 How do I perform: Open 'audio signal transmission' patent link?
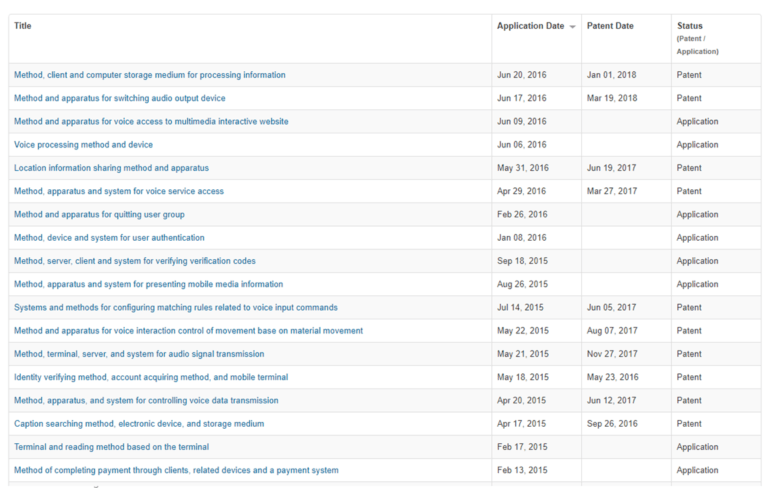[139, 353]
